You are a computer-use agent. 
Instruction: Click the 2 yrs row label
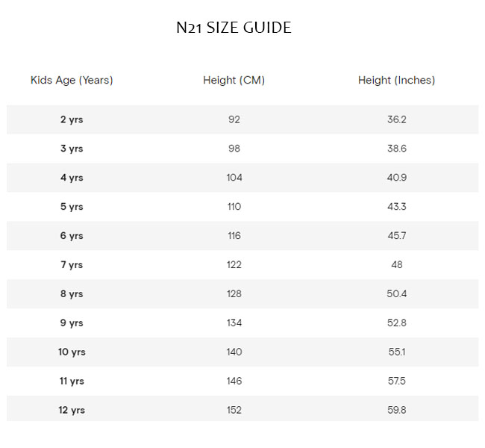(x=72, y=119)
